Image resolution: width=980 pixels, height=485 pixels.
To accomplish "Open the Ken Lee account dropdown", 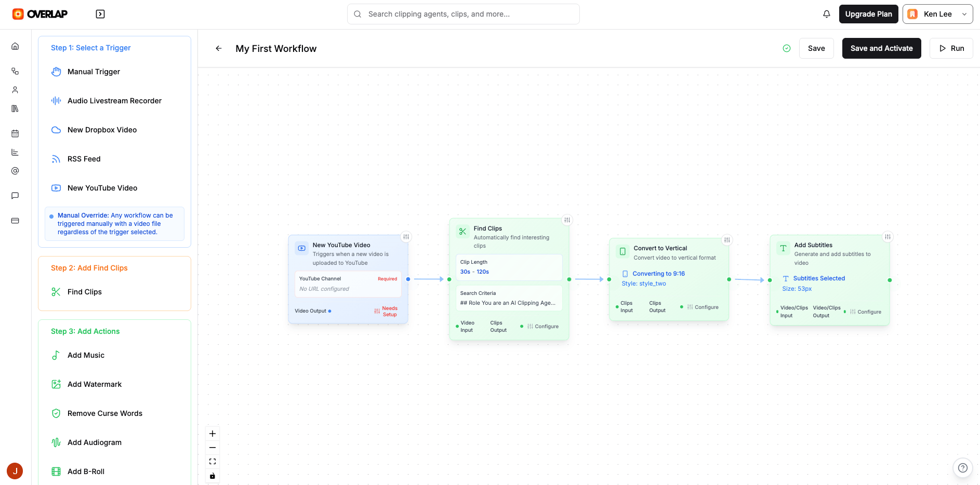I will pyautogui.click(x=937, y=14).
